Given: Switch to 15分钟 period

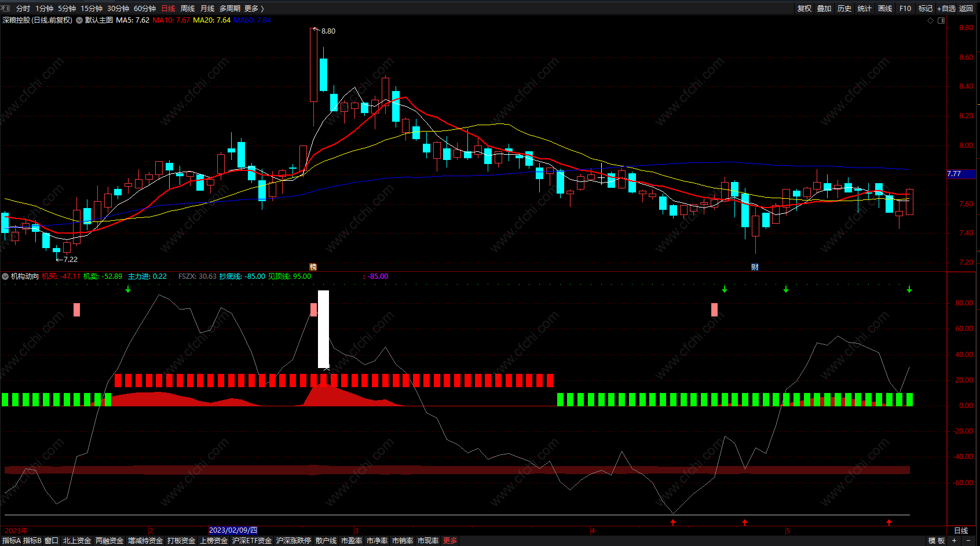Looking at the screenshot, I should pyautogui.click(x=92, y=8).
